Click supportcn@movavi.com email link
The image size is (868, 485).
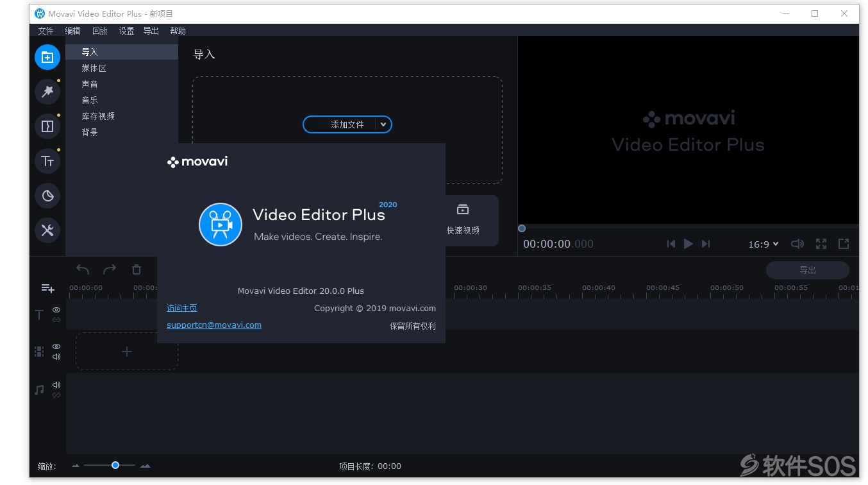(x=214, y=325)
